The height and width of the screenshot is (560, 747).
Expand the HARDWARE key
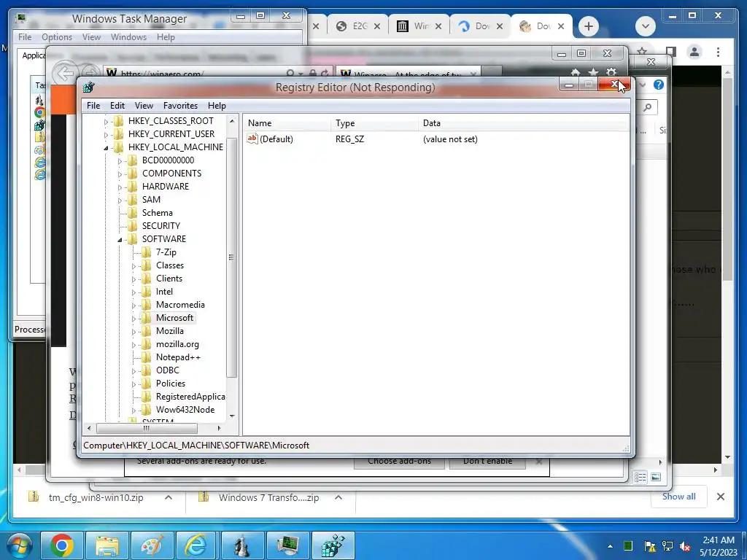click(x=120, y=187)
